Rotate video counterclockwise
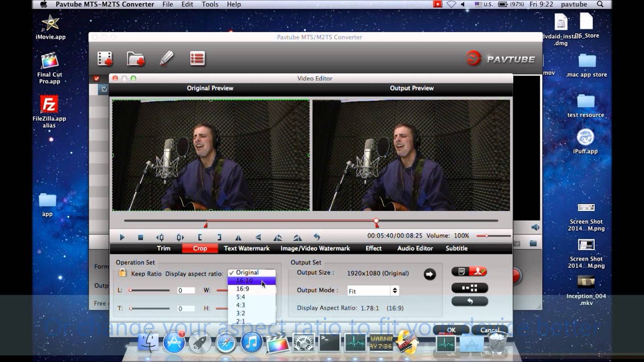The width and height of the screenshot is (644, 362). coord(277,237)
